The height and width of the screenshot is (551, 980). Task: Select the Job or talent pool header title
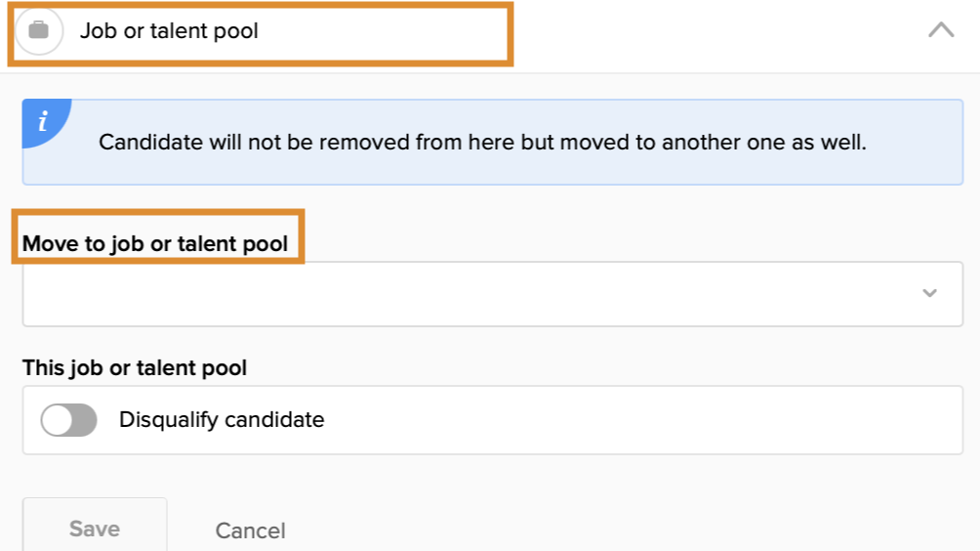coord(169,31)
